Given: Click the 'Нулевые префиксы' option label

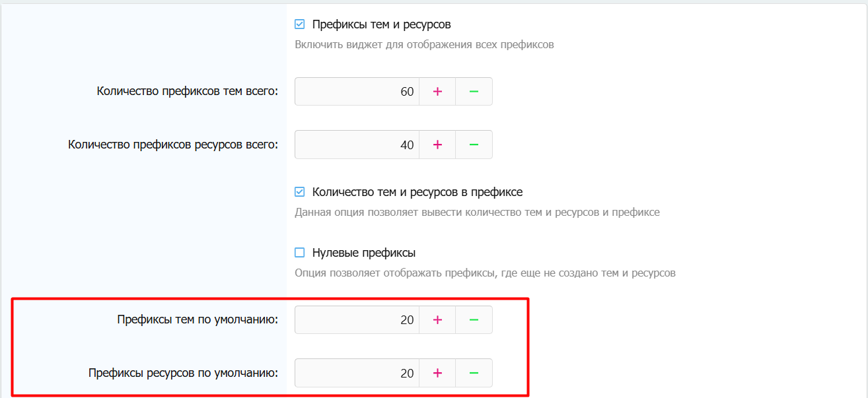Looking at the screenshot, I should (x=364, y=253).
